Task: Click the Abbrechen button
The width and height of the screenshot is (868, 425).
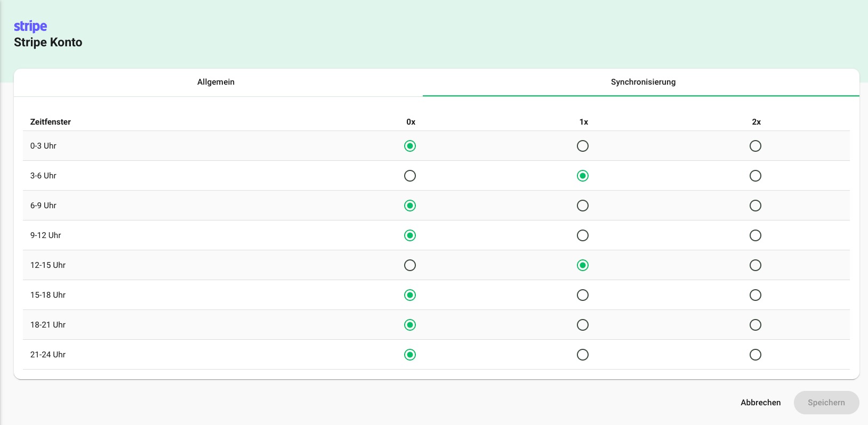Action: (x=760, y=403)
